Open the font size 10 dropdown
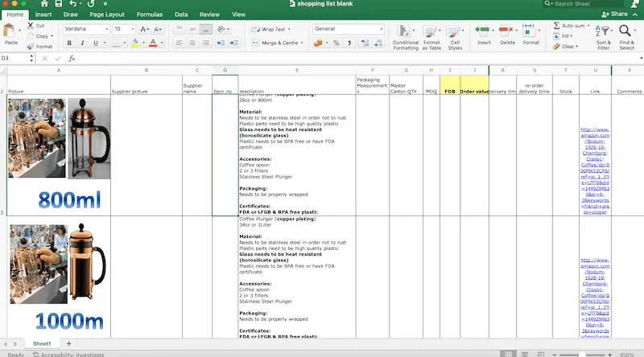Viewport: 644px width, 357px height. click(x=132, y=29)
